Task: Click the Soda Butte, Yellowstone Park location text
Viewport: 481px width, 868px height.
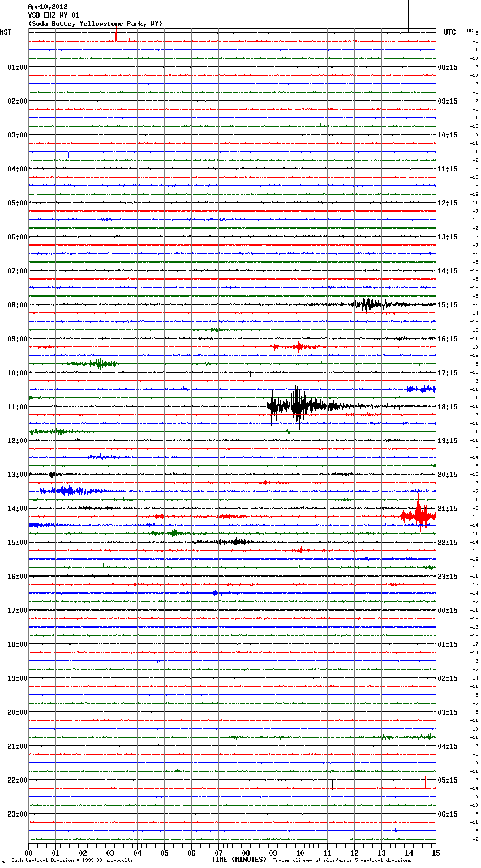Action: tap(95, 24)
